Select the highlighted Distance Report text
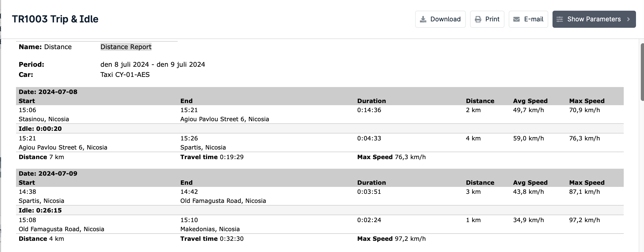The width and height of the screenshot is (644, 252). pyautogui.click(x=126, y=47)
